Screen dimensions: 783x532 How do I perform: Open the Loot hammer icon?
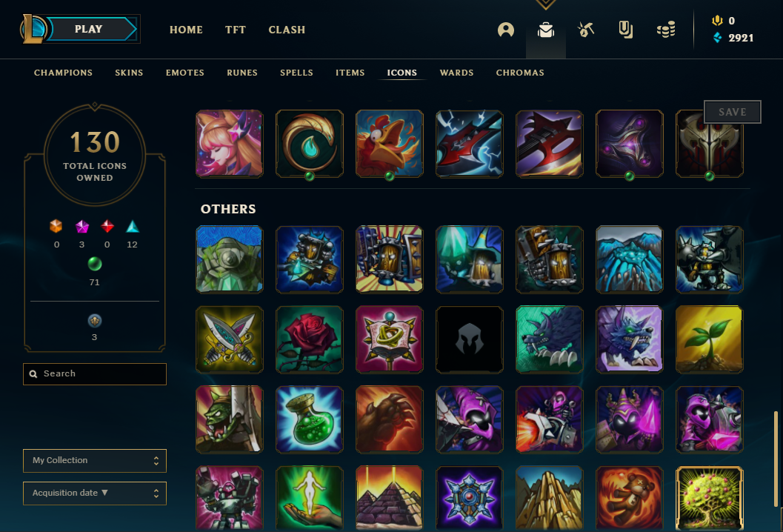[586, 30]
